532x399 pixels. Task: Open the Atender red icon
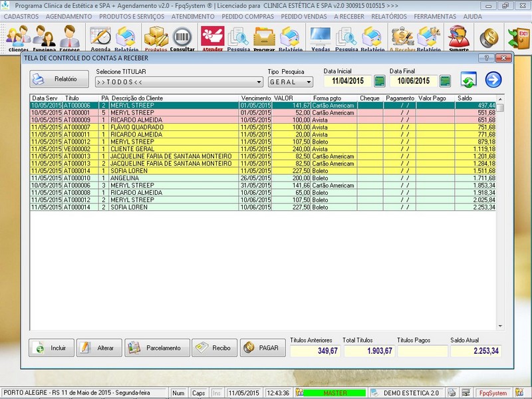click(213, 38)
